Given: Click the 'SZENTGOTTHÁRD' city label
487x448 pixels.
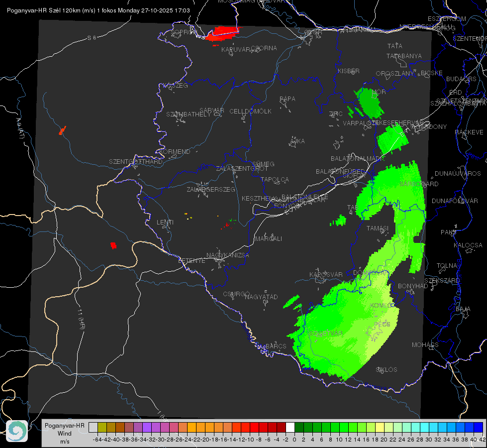Looking at the screenshot, I should (x=136, y=162).
